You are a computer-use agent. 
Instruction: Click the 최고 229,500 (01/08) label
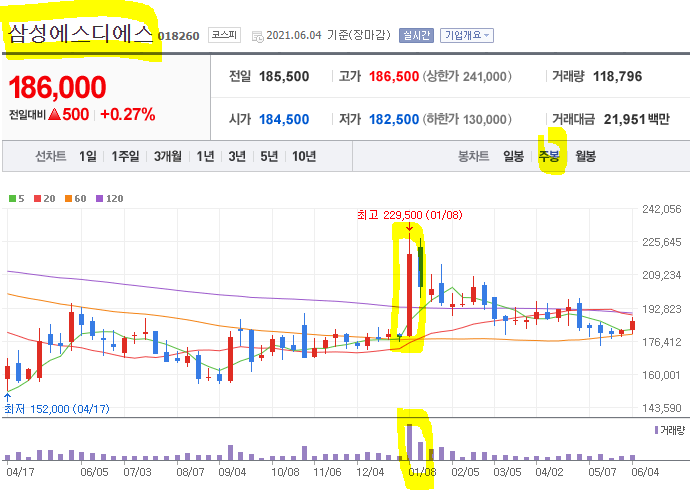410,215
